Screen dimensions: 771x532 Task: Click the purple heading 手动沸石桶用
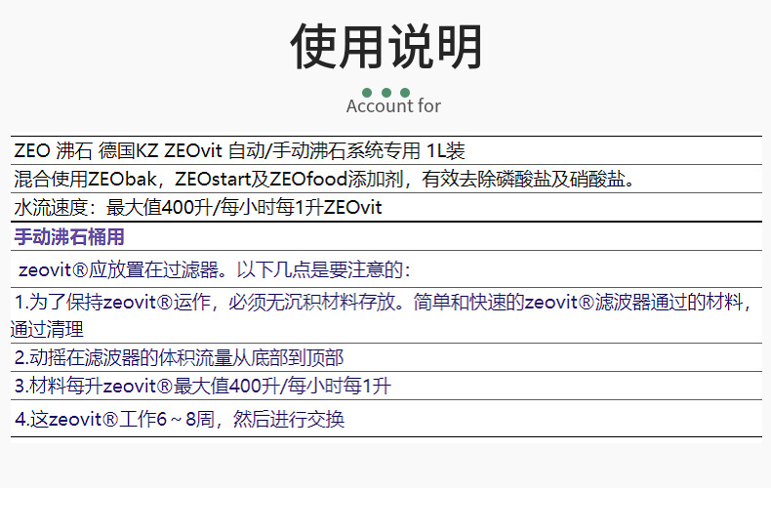69,237
